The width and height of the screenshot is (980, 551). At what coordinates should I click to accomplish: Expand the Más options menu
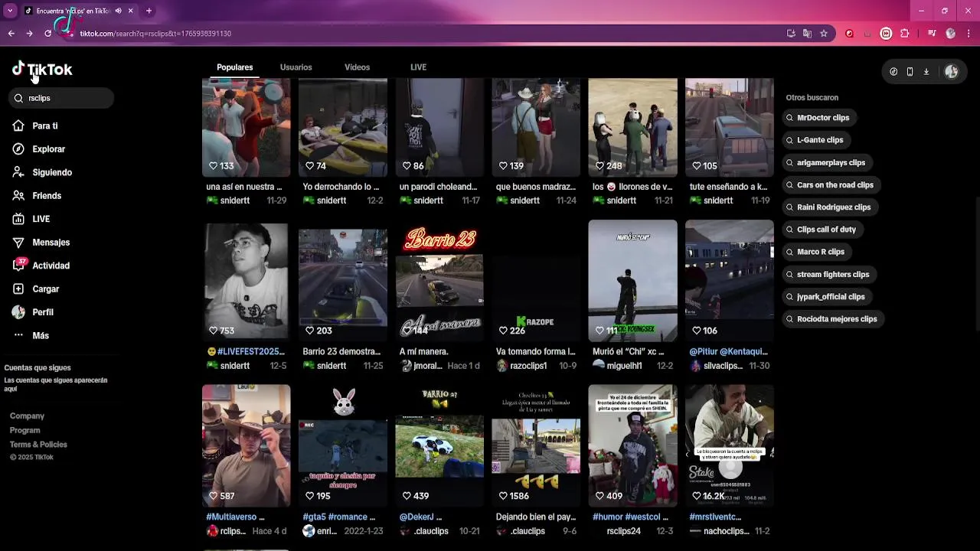(31, 336)
